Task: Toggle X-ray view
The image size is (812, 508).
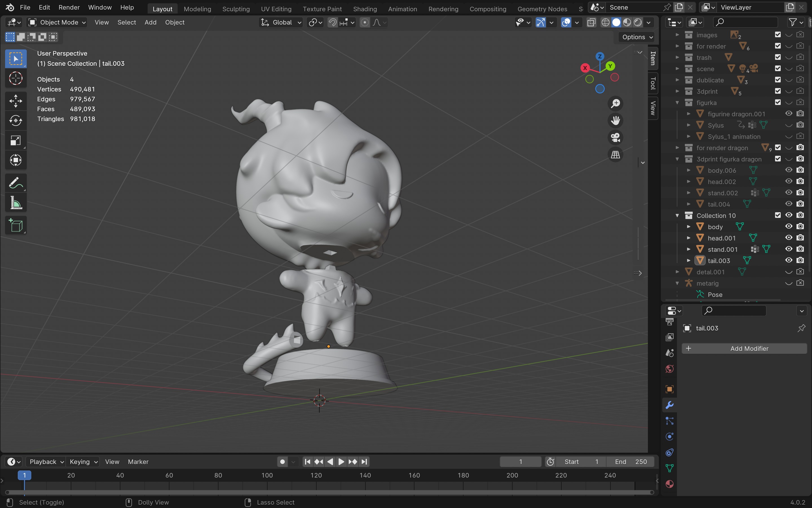Action: 591,23
